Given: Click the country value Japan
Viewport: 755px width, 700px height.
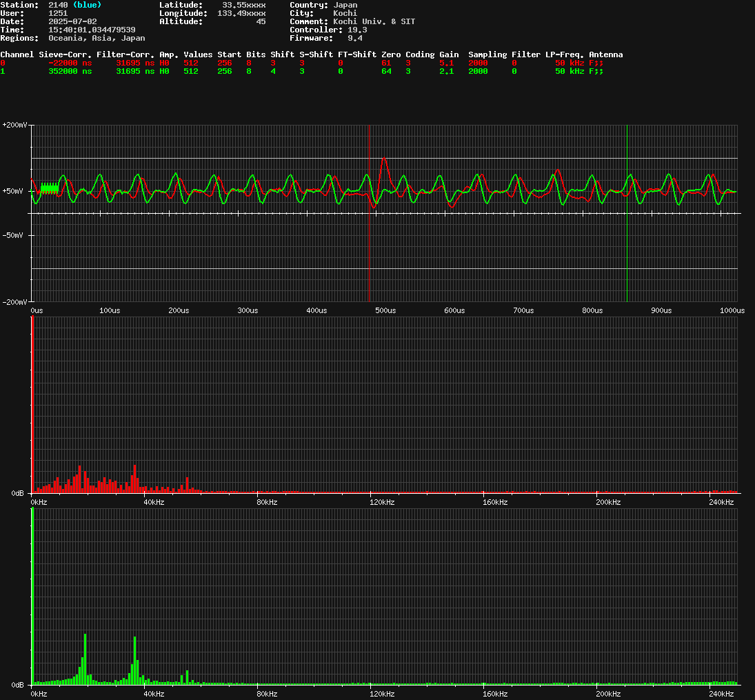Looking at the screenshot, I should pyautogui.click(x=345, y=5).
